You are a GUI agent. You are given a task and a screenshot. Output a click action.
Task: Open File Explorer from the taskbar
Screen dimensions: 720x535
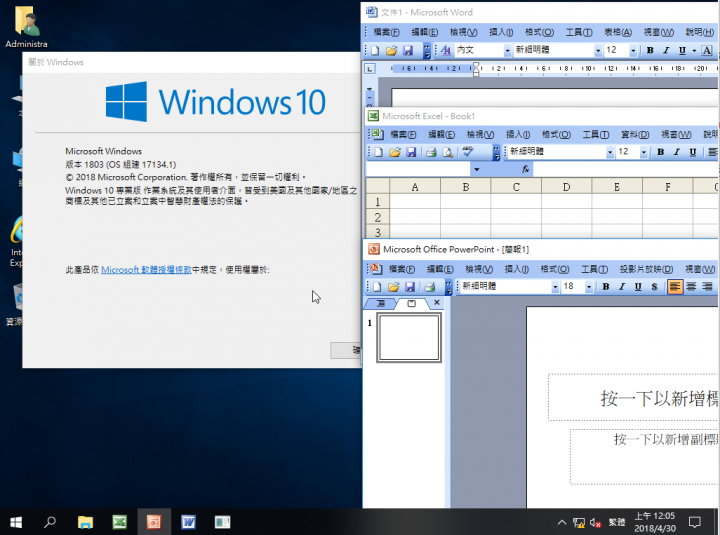[85, 522]
